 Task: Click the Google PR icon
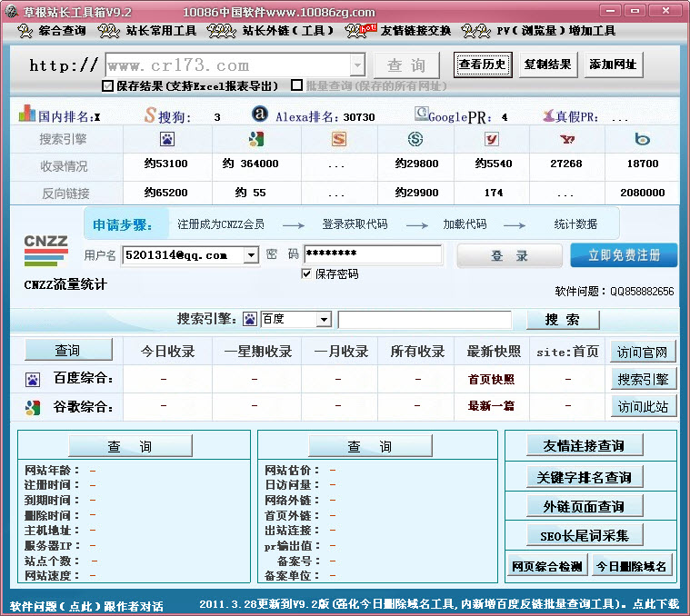tap(422, 114)
